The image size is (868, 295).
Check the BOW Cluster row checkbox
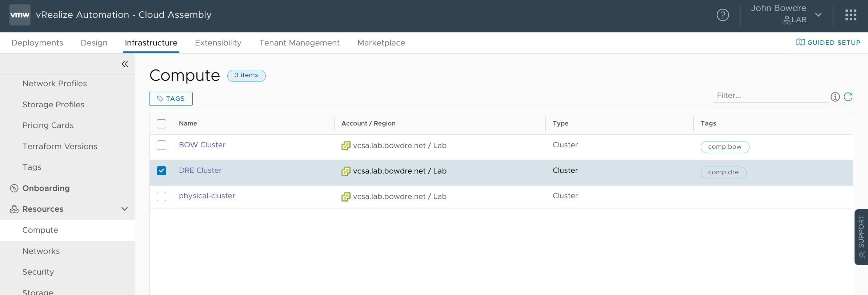(161, 145)
